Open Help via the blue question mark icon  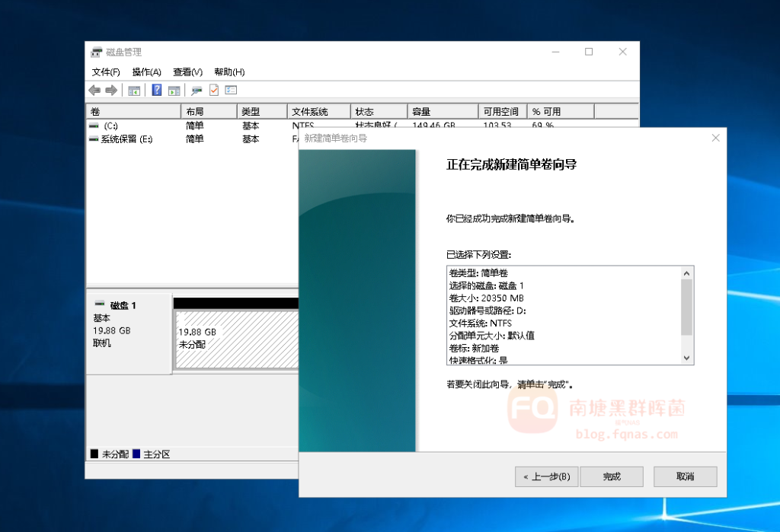(x=156, y=91)
